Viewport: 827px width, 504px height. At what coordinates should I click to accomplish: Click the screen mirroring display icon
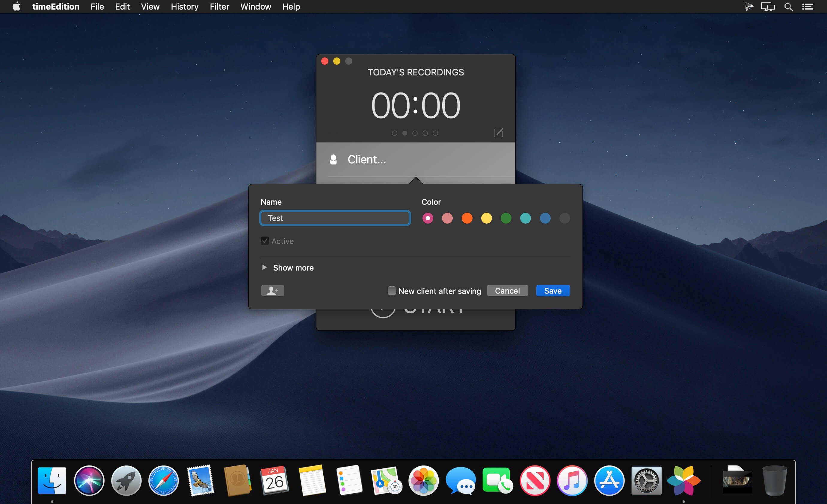[x=768, y=7]
